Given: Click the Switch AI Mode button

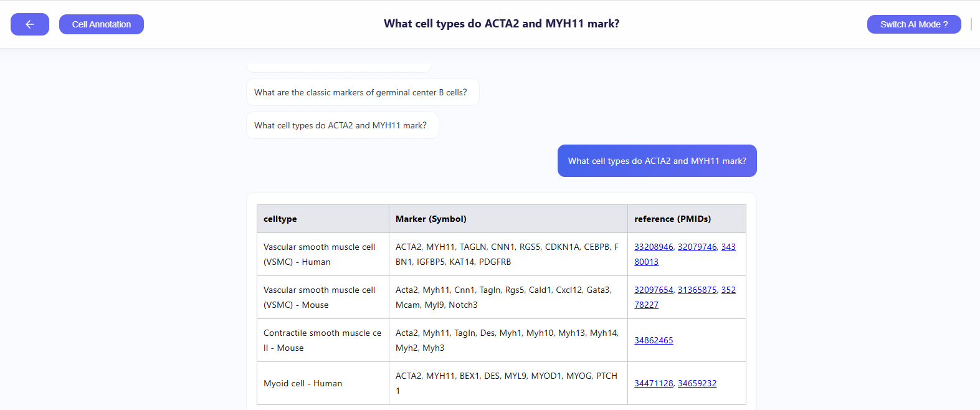Looking at the screenshot, I should pyautogui.click(x=913, y=24).
